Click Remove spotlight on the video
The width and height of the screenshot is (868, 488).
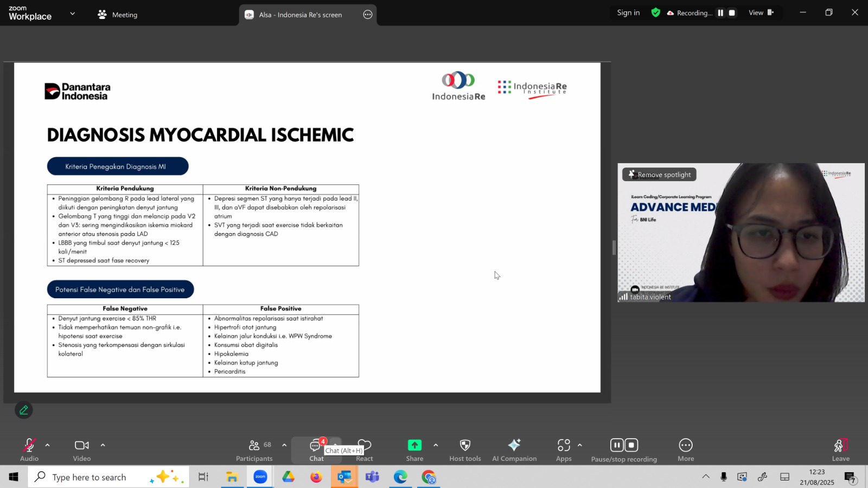coord(659,175)
